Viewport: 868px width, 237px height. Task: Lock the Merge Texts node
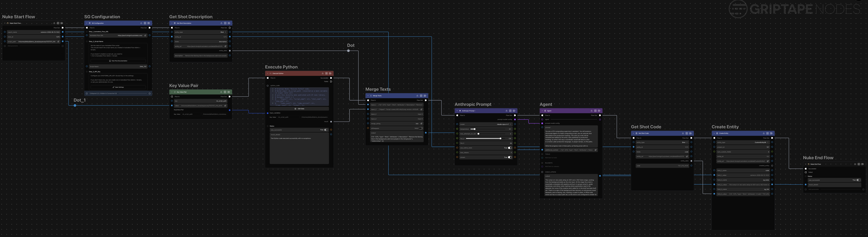point(417,96)
